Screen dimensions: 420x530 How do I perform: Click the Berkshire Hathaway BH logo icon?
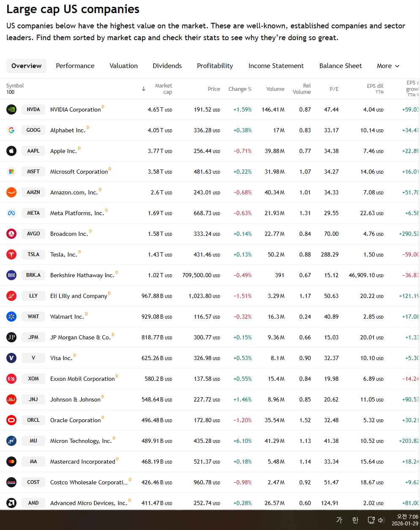(11, 275)
